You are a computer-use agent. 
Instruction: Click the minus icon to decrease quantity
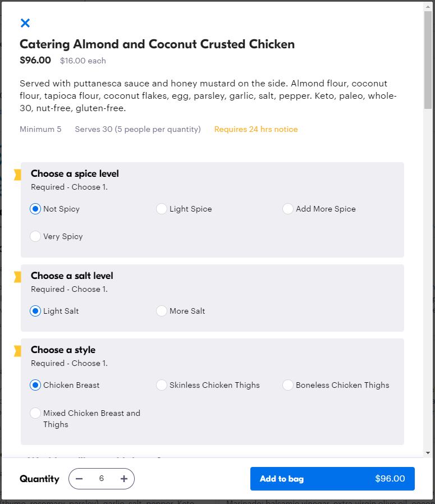(79, 479)
